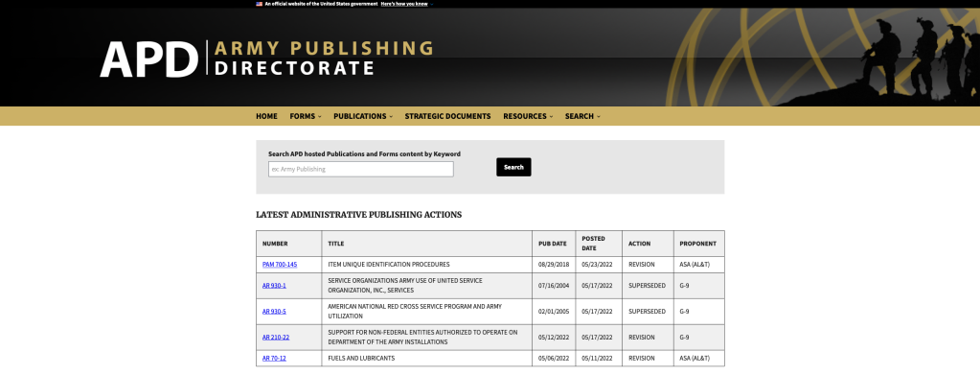Click the POSTED DATE column header
The height and width of the screenshot is (375, 980).
pyautogui.click(x=599, y=244)
